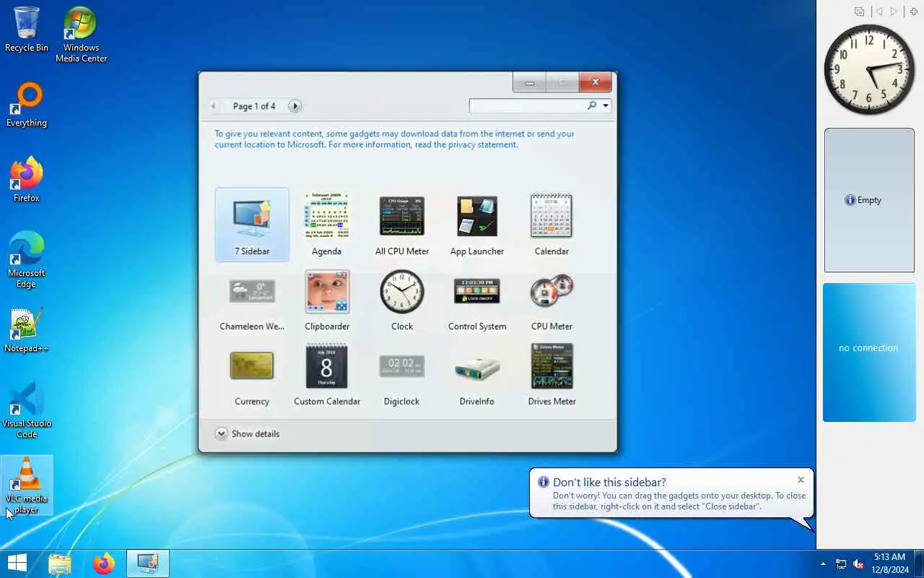Select the Calendar gadget
Screen dimensions: 924x578
pyautogui.click(x=552, y=225)
